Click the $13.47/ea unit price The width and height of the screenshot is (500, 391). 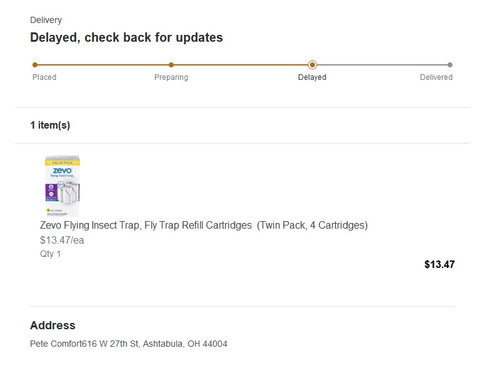[62, 240]
